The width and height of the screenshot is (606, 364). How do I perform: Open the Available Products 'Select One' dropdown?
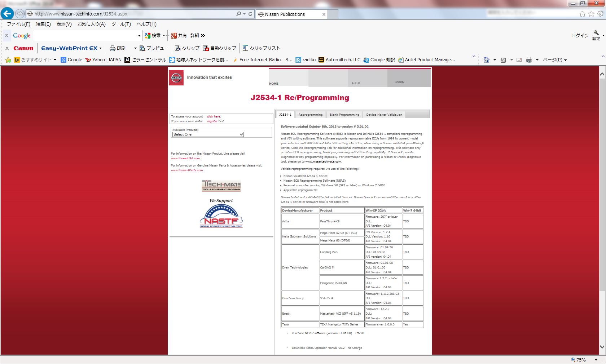[208, 134]
